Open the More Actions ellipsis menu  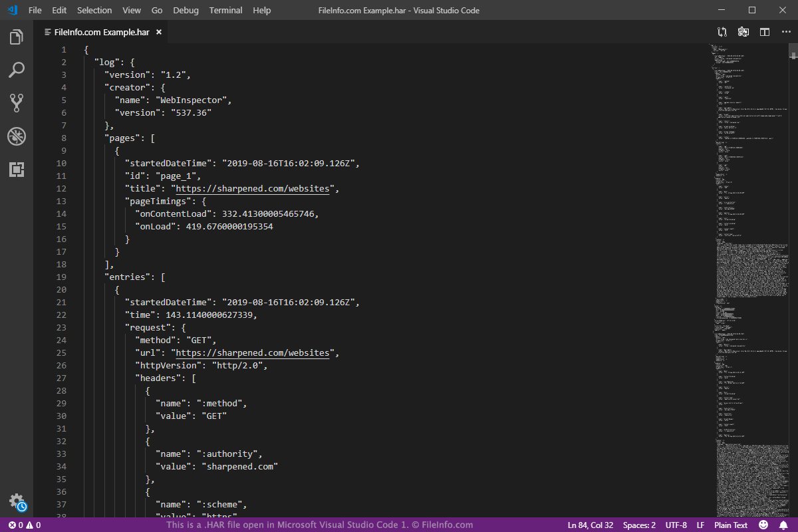pos(785,32)
